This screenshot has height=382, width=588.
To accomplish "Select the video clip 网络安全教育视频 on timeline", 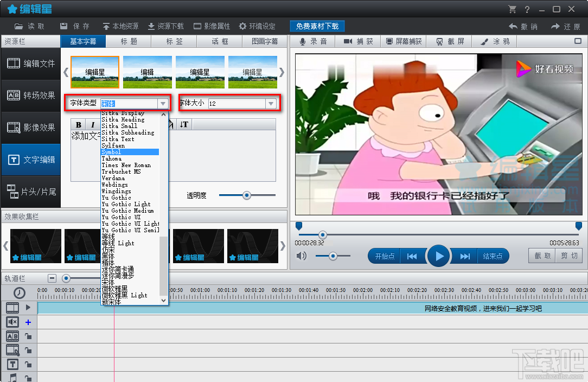I will pos(312,308).
